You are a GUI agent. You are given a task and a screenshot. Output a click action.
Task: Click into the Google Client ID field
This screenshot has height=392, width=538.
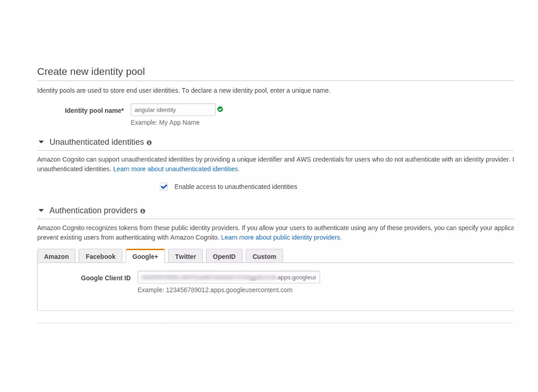tap(229, 277)
